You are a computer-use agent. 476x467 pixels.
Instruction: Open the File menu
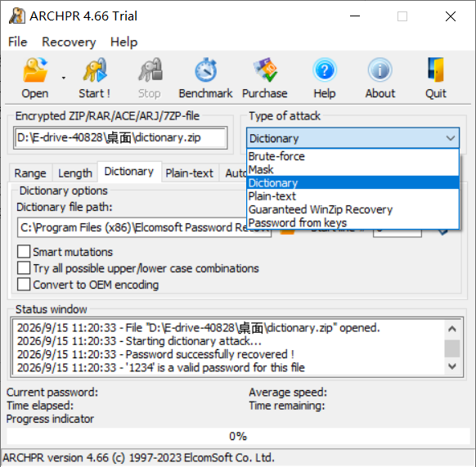[x=18, y=42]
